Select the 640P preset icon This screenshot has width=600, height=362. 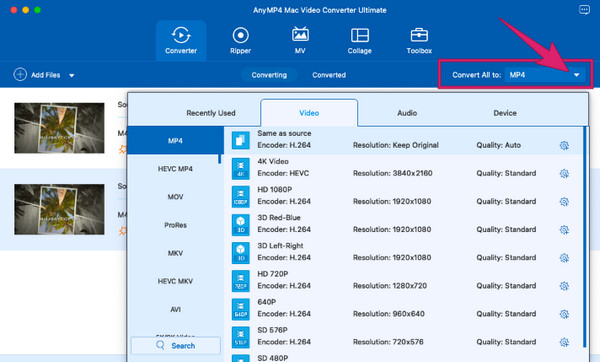pos(241,309)
